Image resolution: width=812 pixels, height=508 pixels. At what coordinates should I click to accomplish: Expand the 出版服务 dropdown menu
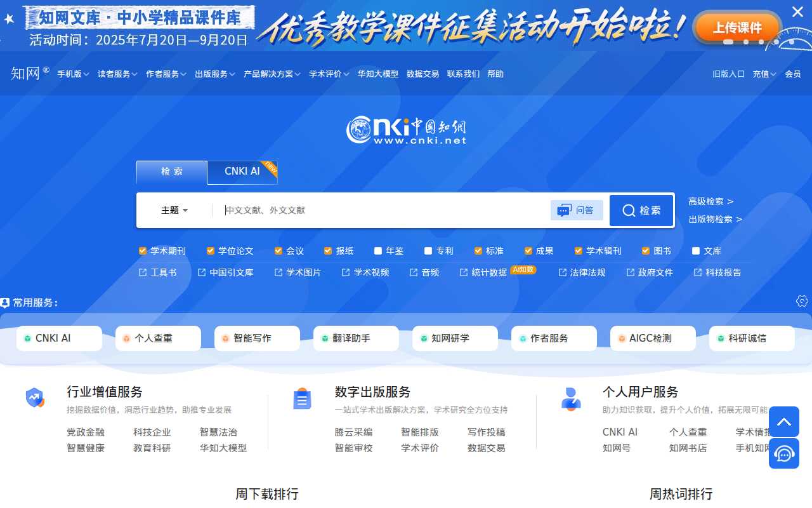(x=215, y=74)
